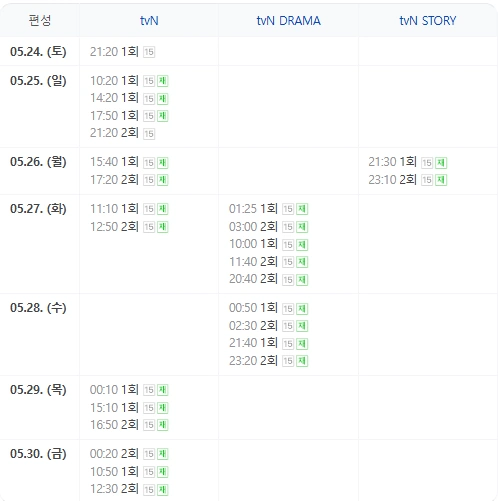498x501 pixels.
Task: Click the 16:50 2회 tvN entry
Action: pos(114,425)
